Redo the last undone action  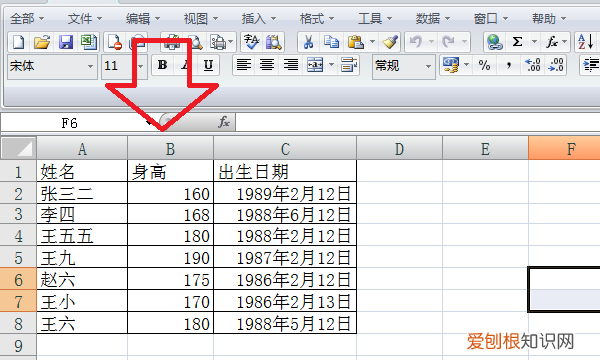click(448, 41)
